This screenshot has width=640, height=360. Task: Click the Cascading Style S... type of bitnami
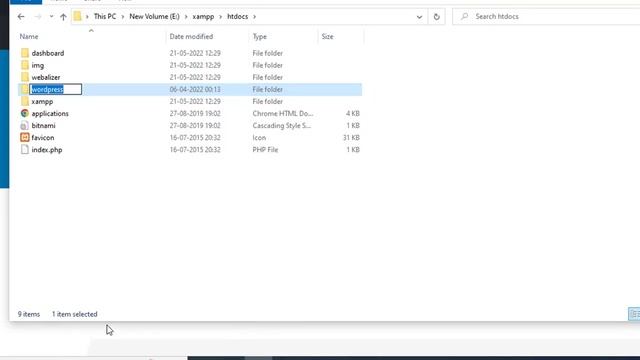pos(282,126)
